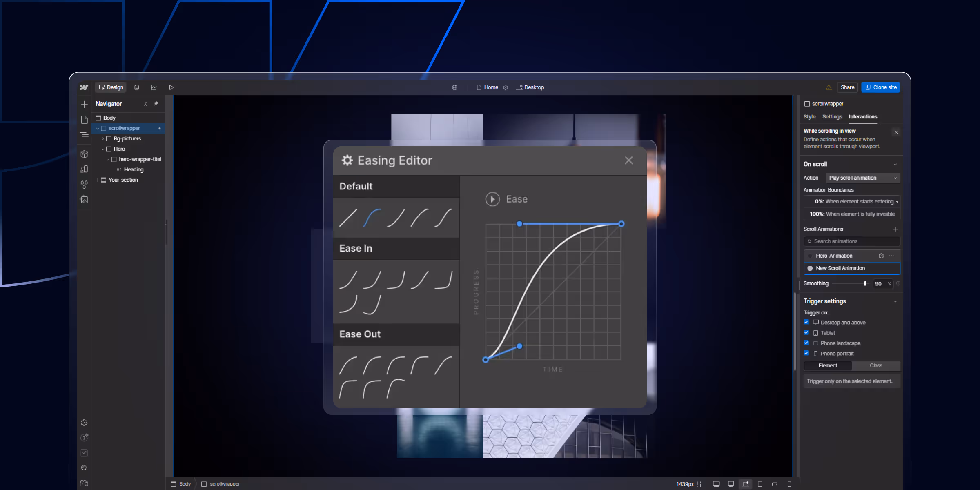Screen dimensions: 980x490
Task: Open the Components cube icon
Action: click(x=84, y=154)
